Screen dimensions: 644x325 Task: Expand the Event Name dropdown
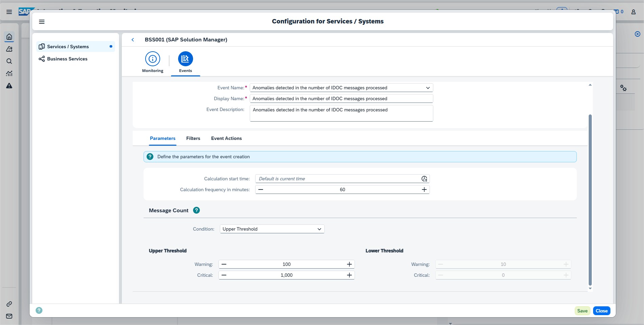(428, 88)
